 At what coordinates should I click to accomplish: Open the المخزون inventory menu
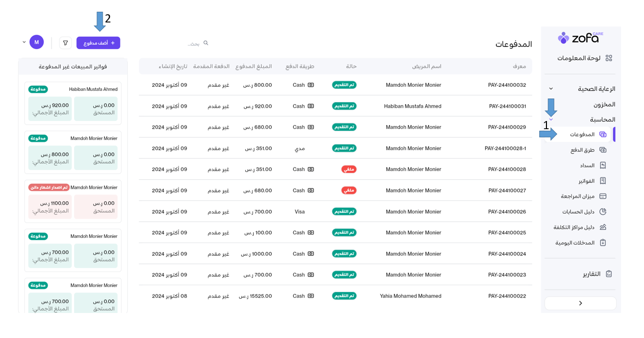[x=604, y=104]
